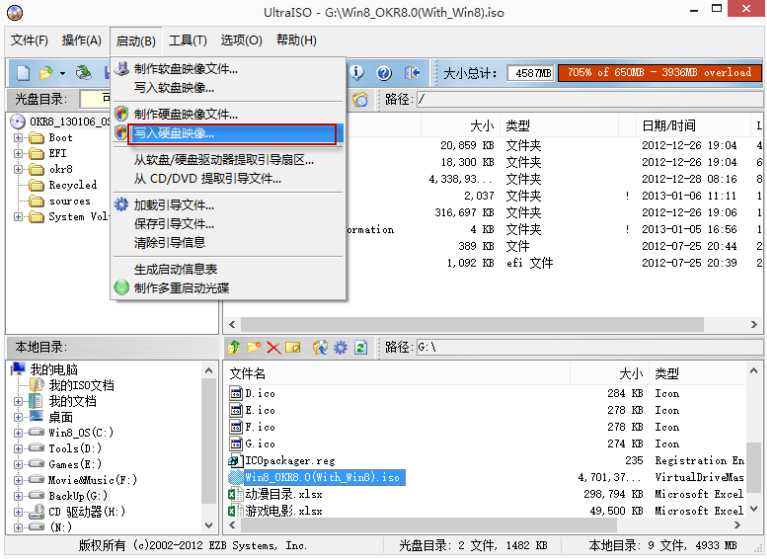Click the New Folder icon in local toolbar
This screenshot has width=767, height=559.
coord(253,347)
